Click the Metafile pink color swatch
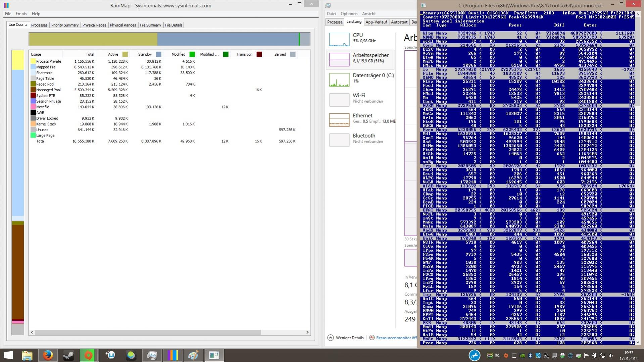Screen dimensions: 644x362 coord(33,107)
